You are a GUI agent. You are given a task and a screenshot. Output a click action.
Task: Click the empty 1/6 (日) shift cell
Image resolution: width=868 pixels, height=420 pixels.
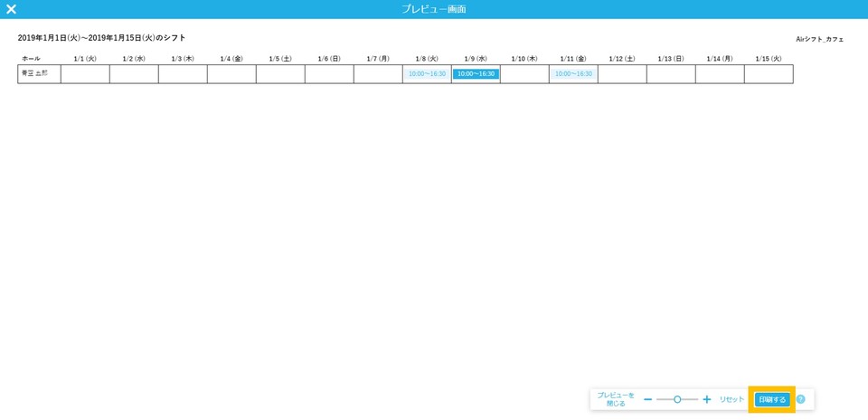point(329,74)
